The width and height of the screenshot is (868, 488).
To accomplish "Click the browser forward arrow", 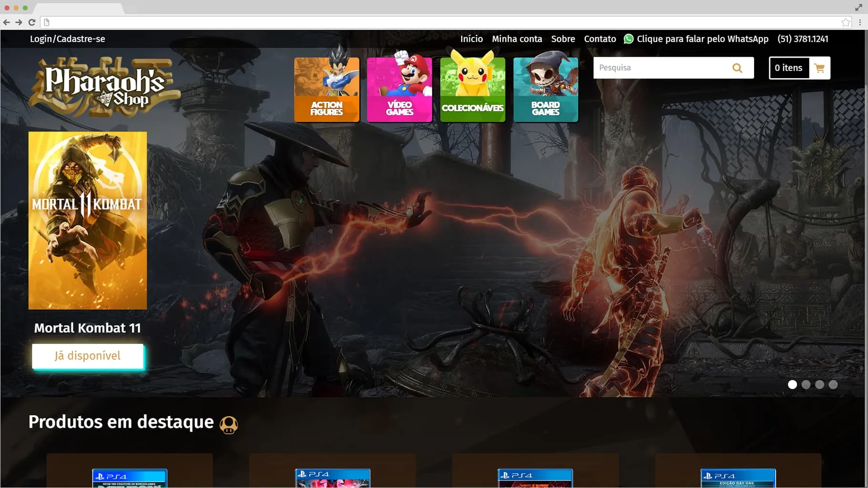I will coord(19,22).
